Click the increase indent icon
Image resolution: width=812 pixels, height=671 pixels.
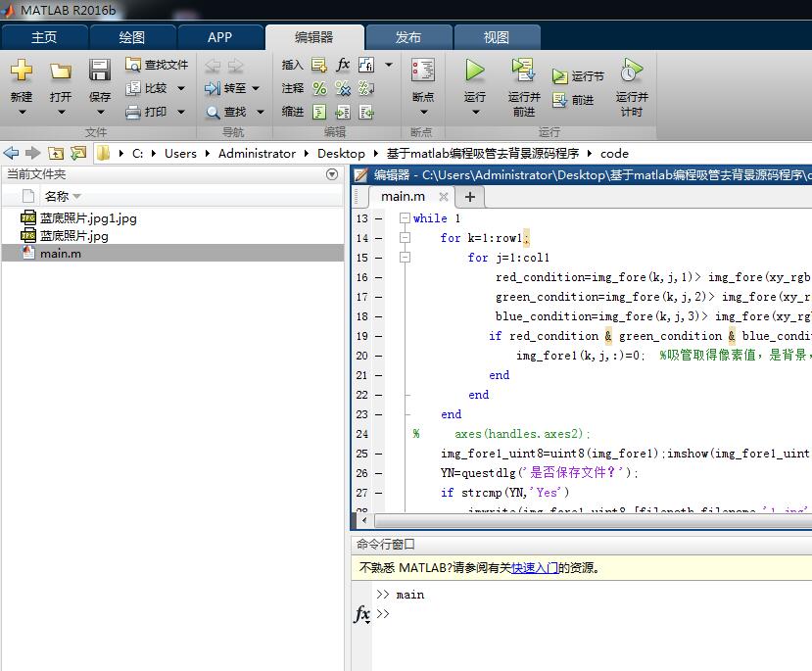pyautogui.click(x=343, y=112)
